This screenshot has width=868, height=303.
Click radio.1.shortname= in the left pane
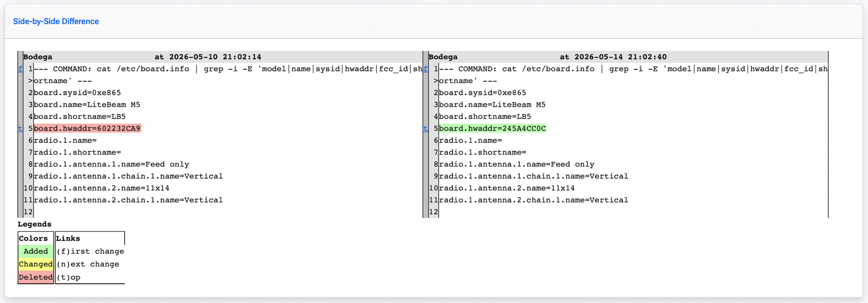tap(77, 153)
